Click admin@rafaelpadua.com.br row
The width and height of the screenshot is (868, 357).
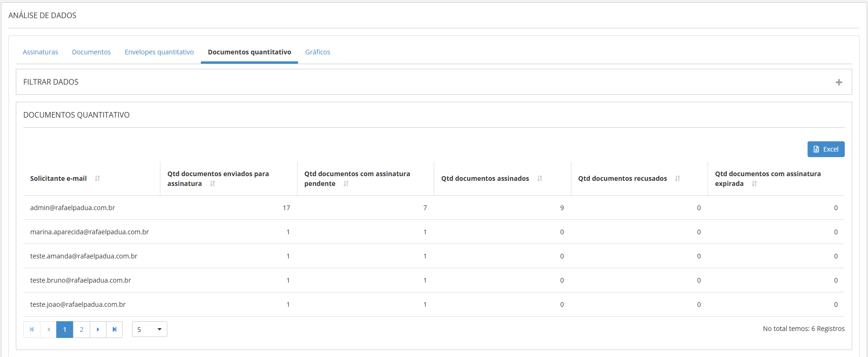click(73, 208)
